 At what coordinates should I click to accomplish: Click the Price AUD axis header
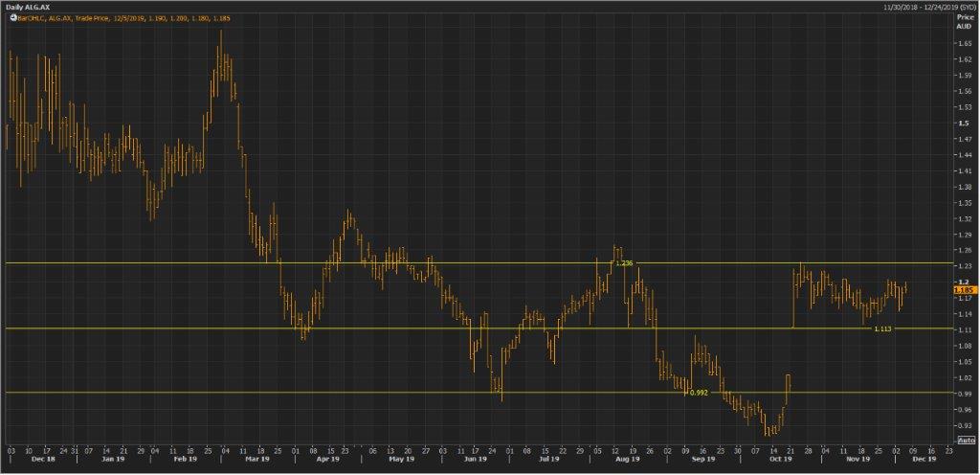tap(964, 22)
